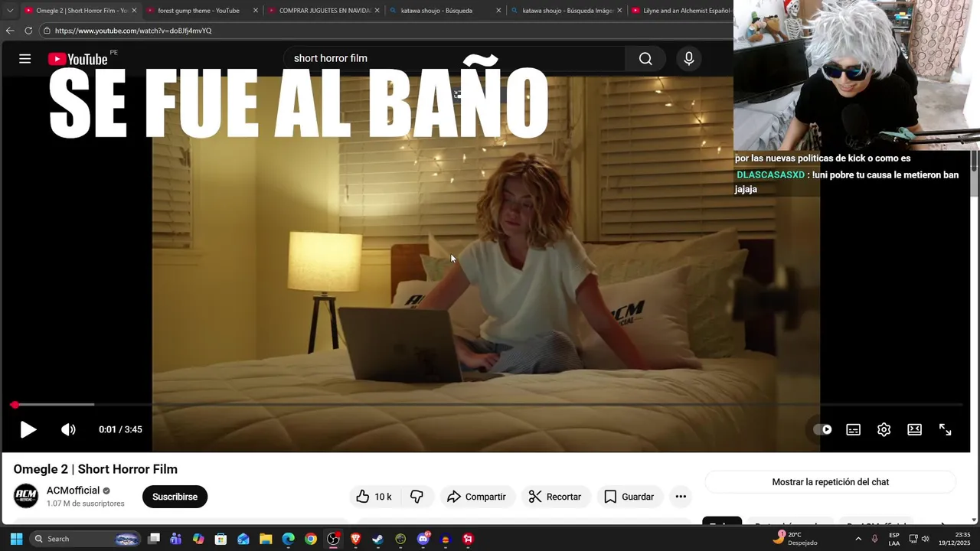Switch to theater mode view
Image resolution: width=980 pixels, height=551 pixels.
[914, 430]
